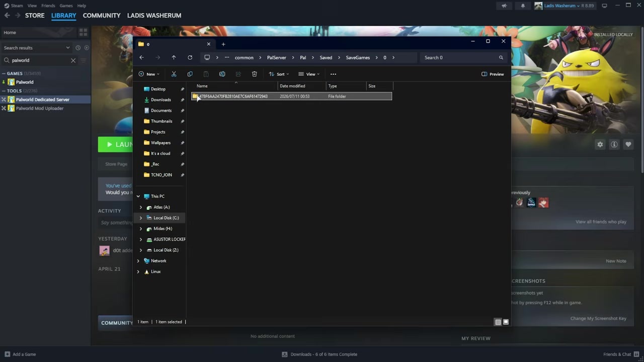
Task: Go back in File Explorer
Action: pyautogui.click(x=141, y=57)
